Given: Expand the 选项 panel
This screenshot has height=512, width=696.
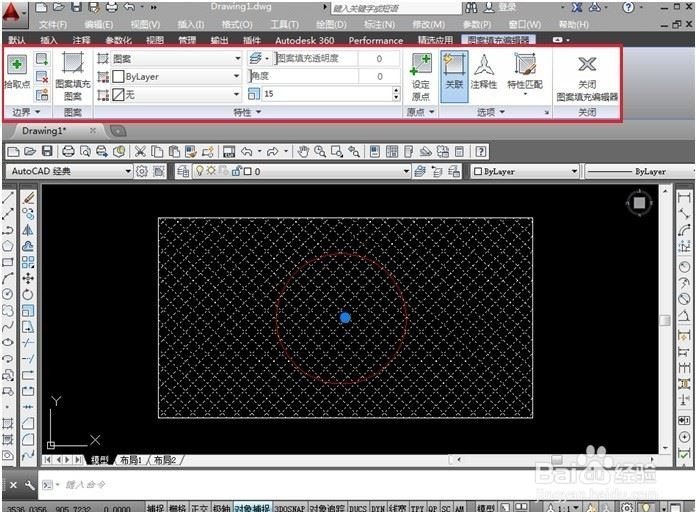Looking at the screenshot, I should tap(490, 112).
